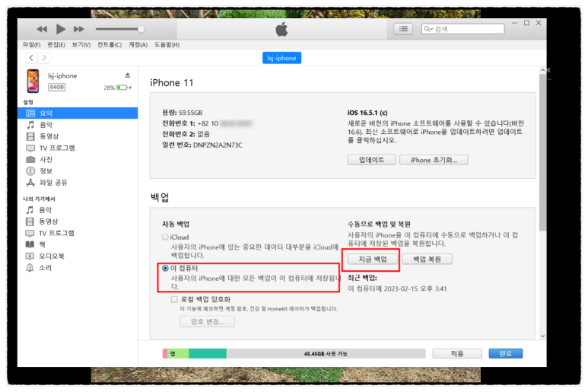Go back with the left chevron
588x392 pixels.
31,58
